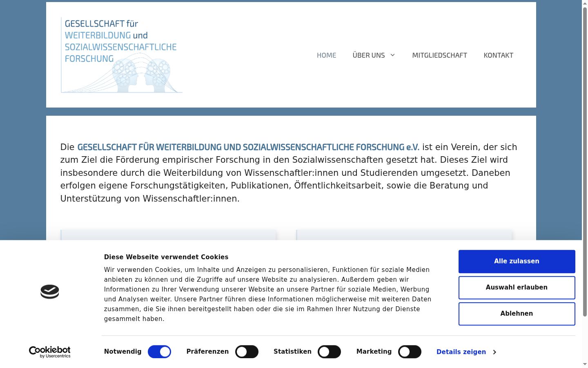Open the ÜBER UNS menu item
This screenshot has width=588, height=368.
point(369,55)
